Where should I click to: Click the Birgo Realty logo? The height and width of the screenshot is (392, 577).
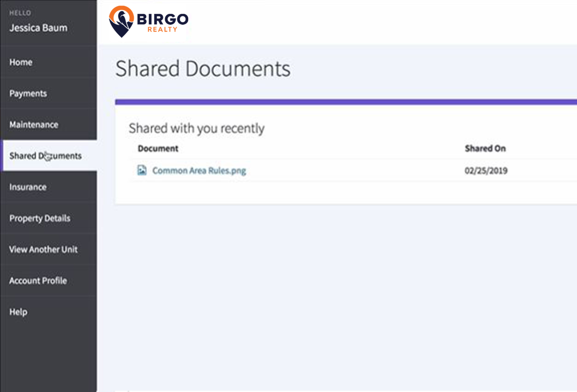pos(149,20)
